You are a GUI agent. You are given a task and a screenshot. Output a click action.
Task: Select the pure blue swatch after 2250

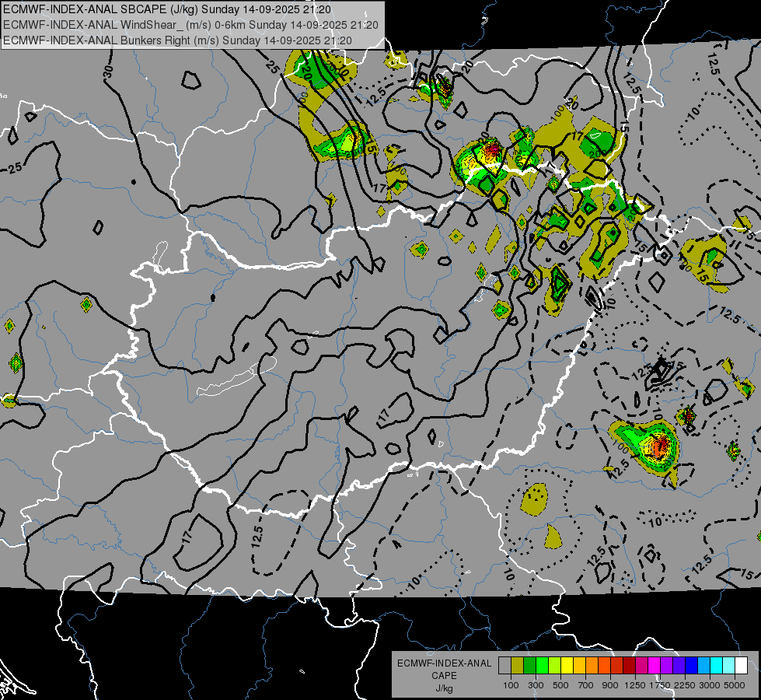[x=692, y=666]
